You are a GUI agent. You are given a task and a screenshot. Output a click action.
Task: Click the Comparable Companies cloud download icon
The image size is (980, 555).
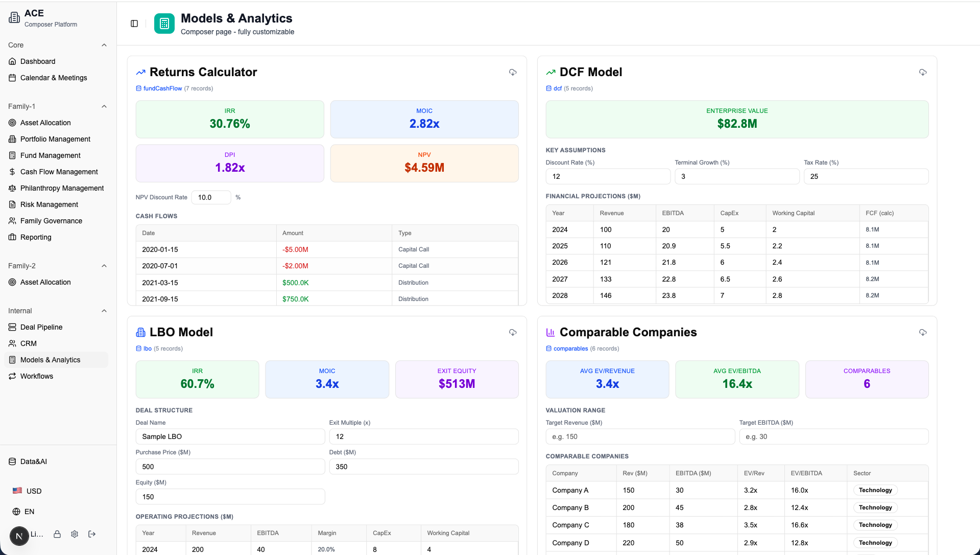(x=922, y=332)
